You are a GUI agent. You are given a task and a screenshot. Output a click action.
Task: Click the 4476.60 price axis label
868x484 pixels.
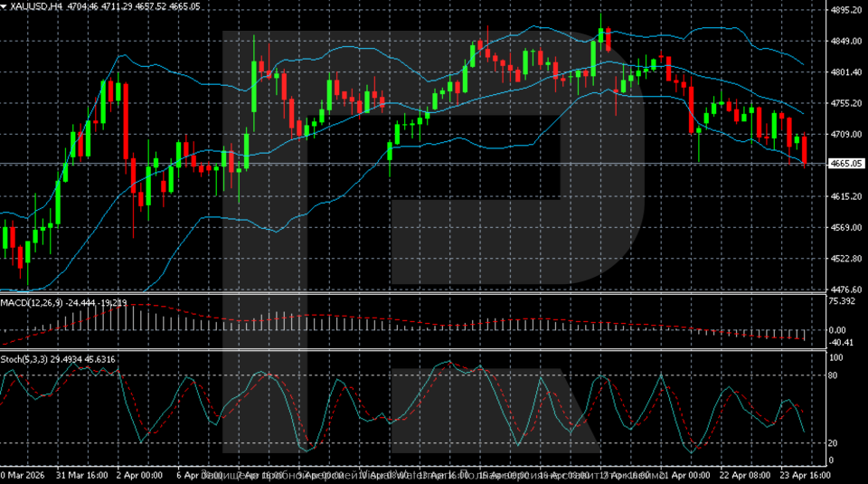(843, 289)
